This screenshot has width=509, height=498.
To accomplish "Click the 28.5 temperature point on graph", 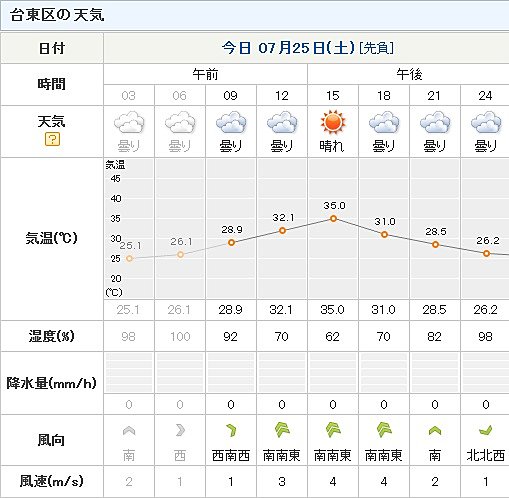I will point(435,245).
